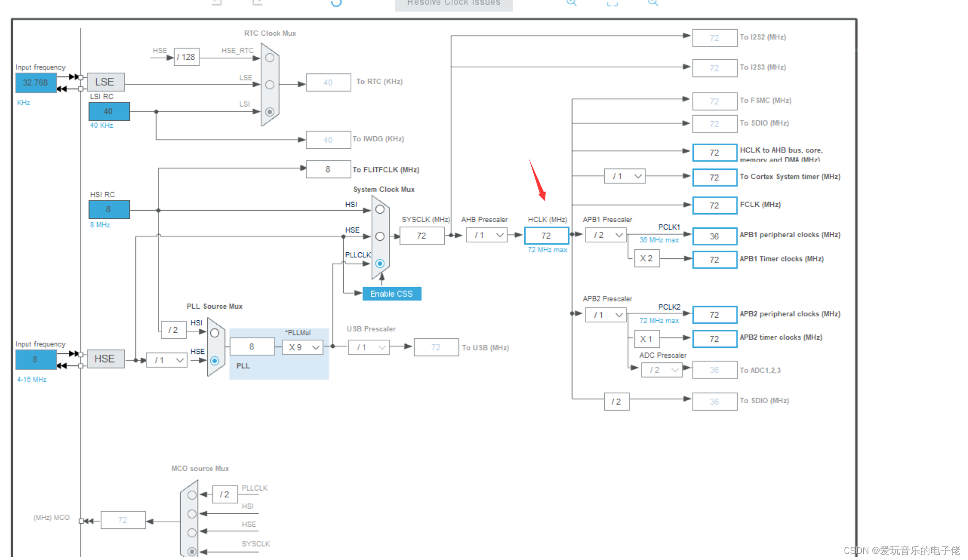Open the USB Prescaler dropdown

click(369, 347)
